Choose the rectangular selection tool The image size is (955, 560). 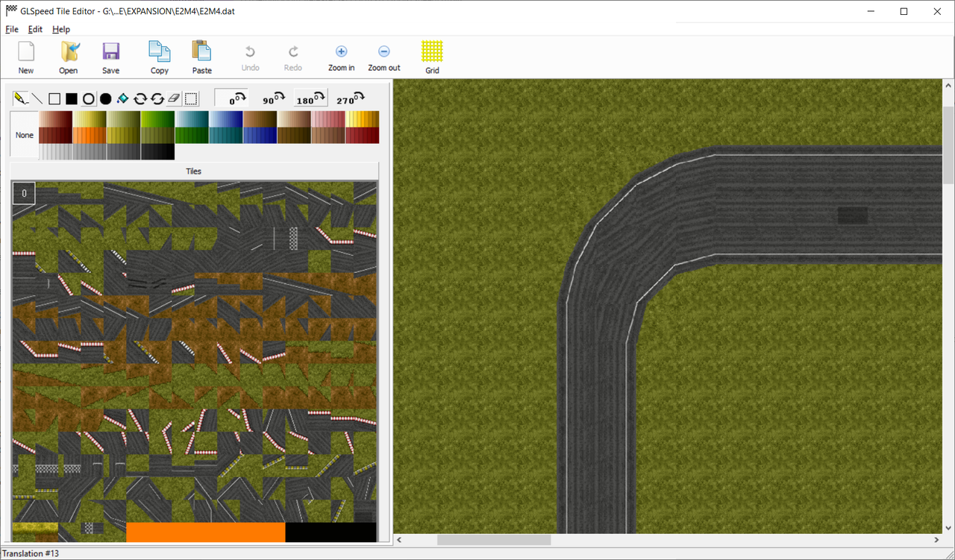pos(190,98)
